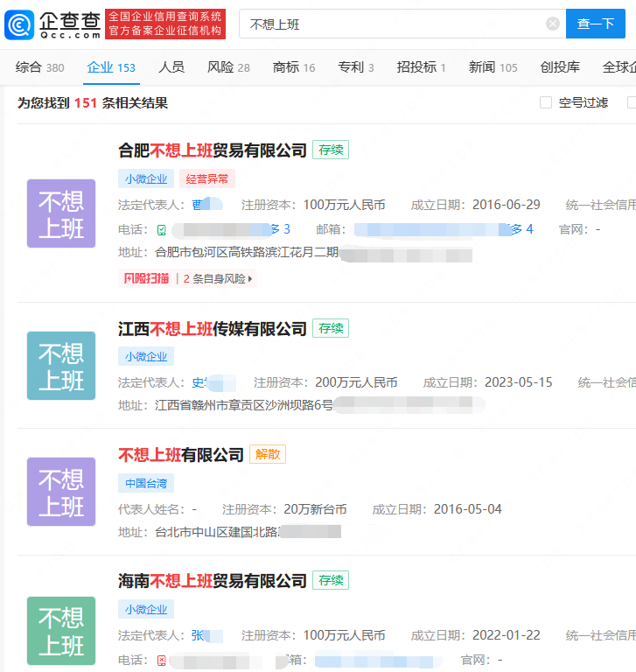Click the 查一下 search button
This screenshot has width=636, height=672.
click(x=596, y=24)
